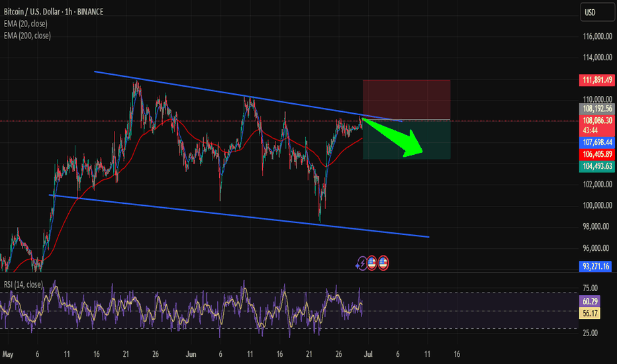Viewport: 617px width, 364px height.
Task: Click the 75.00 RSI axis label
Action: click(x=590, y=288)
